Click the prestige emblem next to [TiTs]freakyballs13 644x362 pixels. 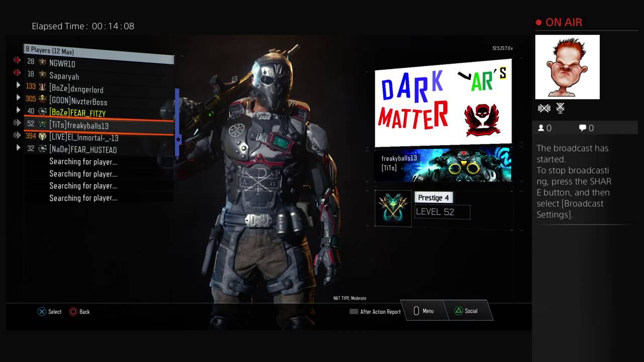point(43,124)
